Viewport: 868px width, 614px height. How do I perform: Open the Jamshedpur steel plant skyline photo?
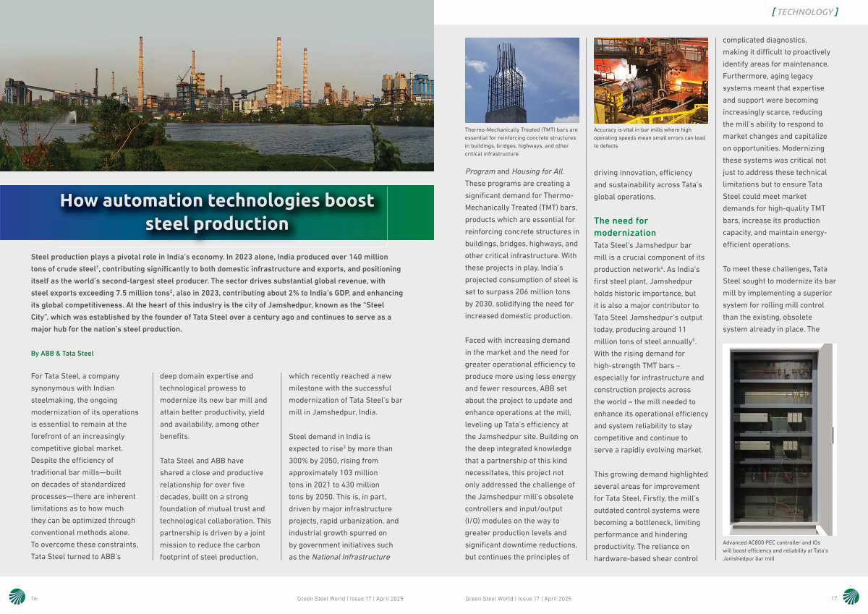[217, 85]
